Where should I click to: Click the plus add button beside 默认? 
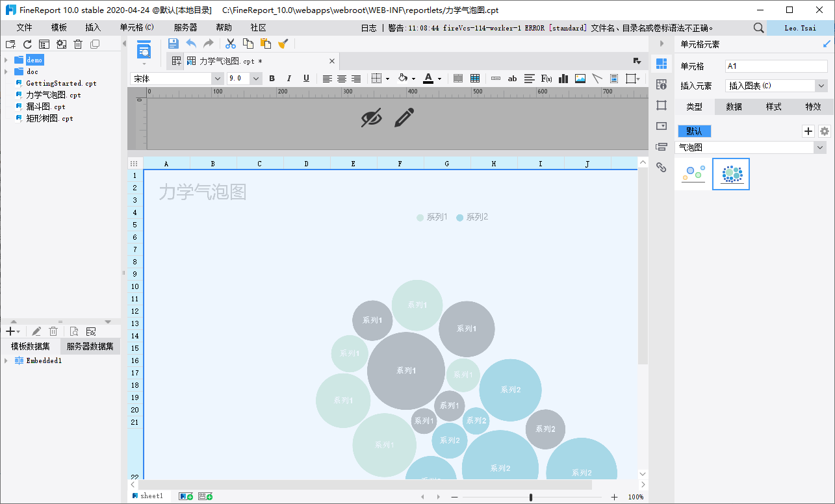[808, 131]
